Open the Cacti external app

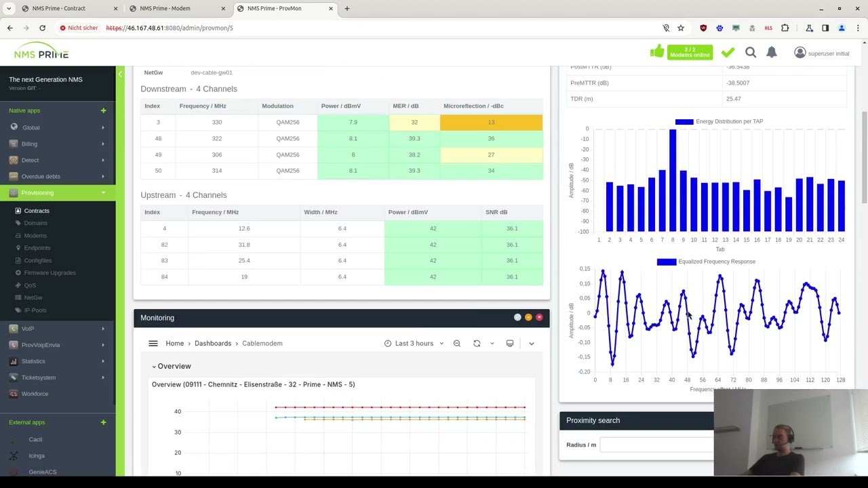coord(35,439)
